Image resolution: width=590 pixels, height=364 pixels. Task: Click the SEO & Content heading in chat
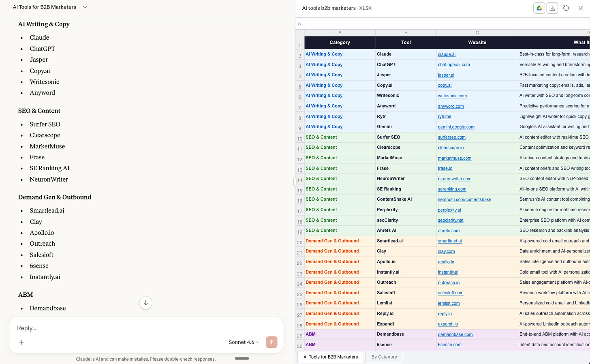coord(39,111)
